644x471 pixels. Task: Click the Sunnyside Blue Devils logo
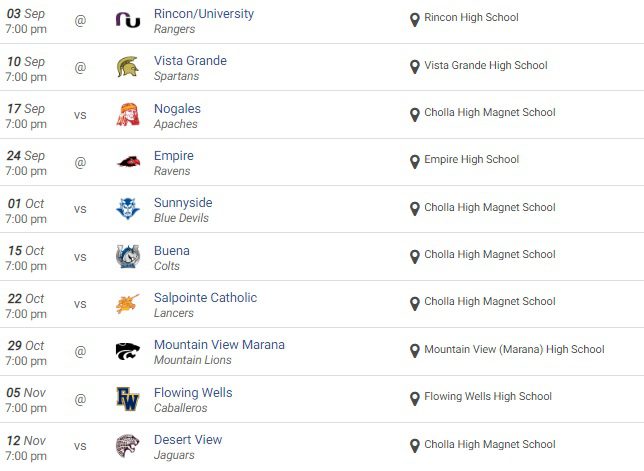[x=128, y=209]
